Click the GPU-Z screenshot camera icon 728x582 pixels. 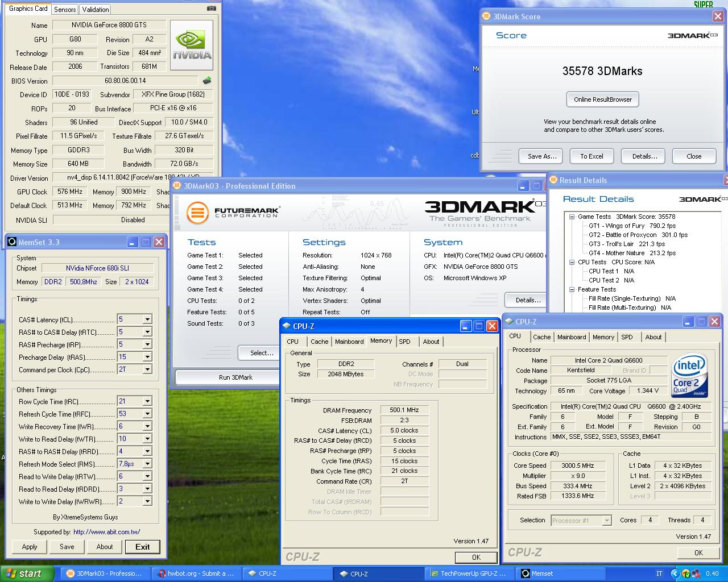coord(212,9)
